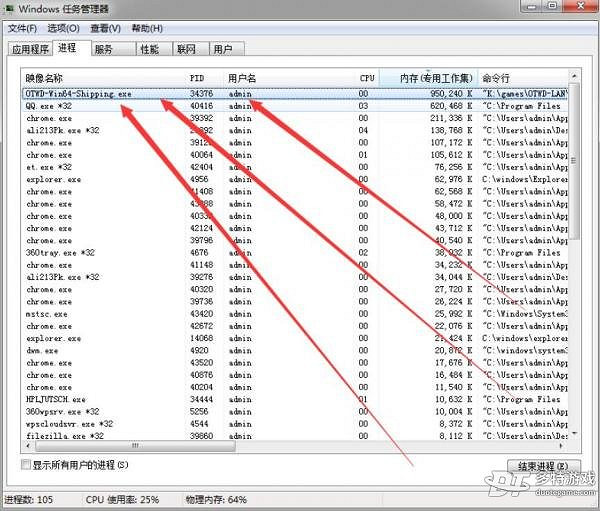Select the OTWD-Win64-Shipping.exe process row
600x511 pixels.
[x=295, y=94]
